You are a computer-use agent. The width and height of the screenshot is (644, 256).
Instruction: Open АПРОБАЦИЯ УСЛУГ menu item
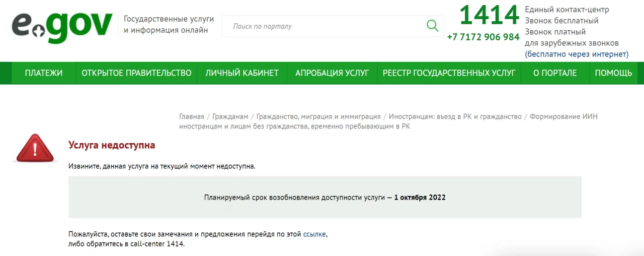[332, 73]
